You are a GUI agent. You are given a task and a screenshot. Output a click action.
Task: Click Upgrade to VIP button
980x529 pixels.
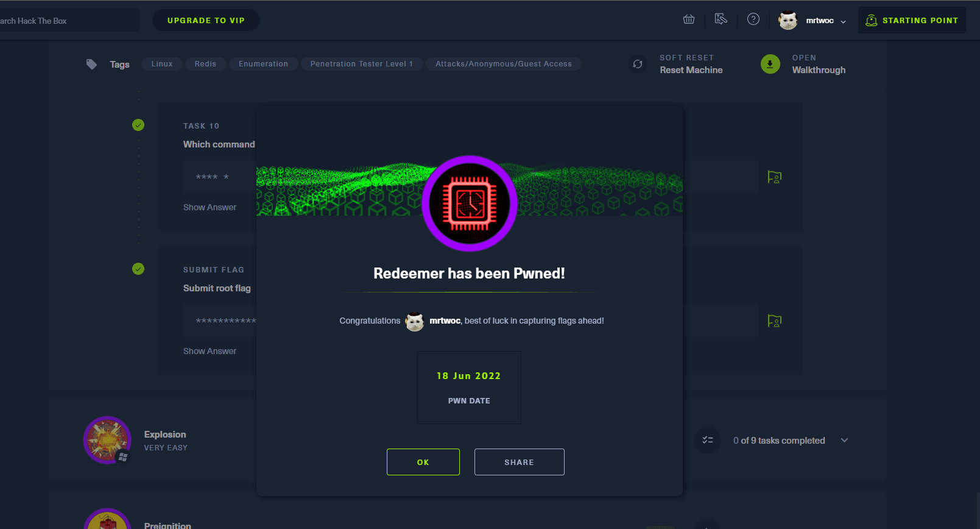tap(206, 20)
